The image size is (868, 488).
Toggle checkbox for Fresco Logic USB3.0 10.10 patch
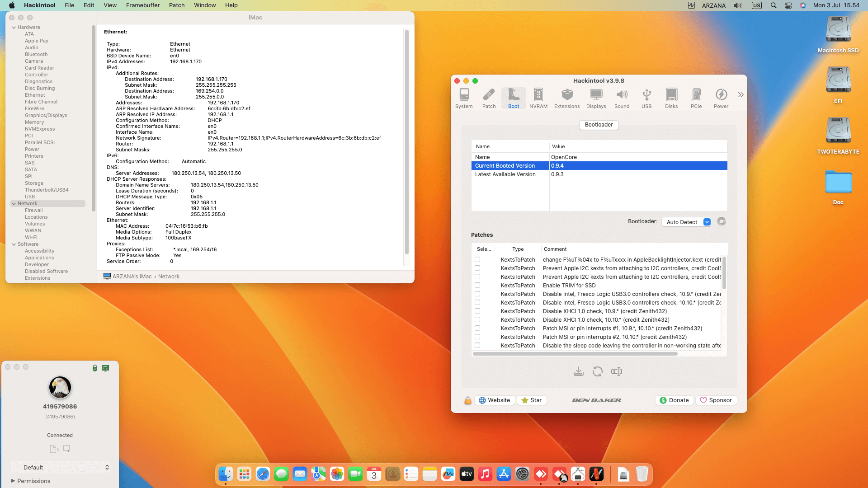[477, 303]
